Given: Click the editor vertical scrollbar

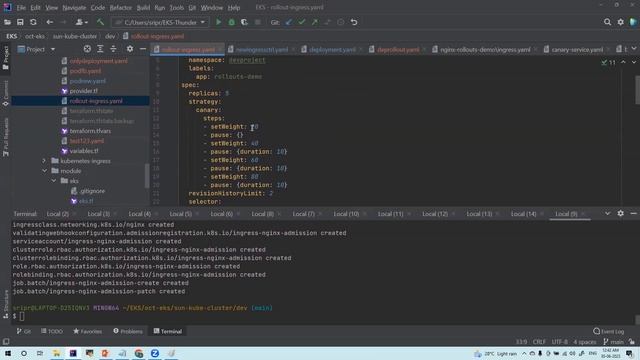Looking at the screenshot, I should point(637,90).
